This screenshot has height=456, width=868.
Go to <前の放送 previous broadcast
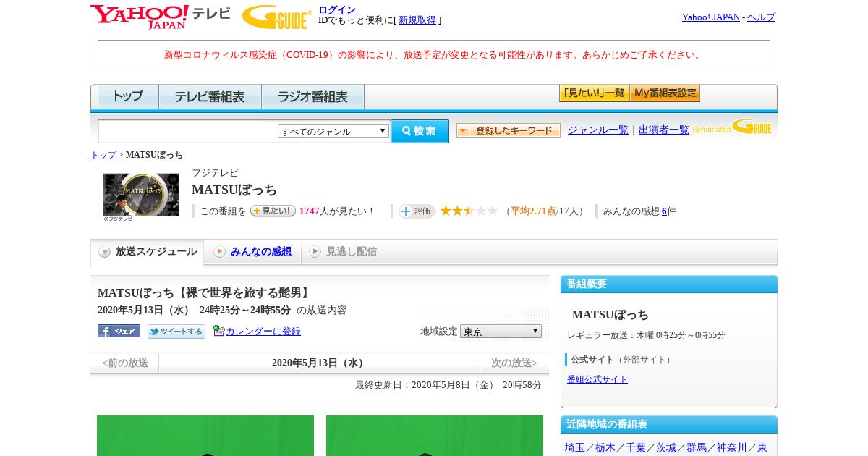tap(125, 363)
